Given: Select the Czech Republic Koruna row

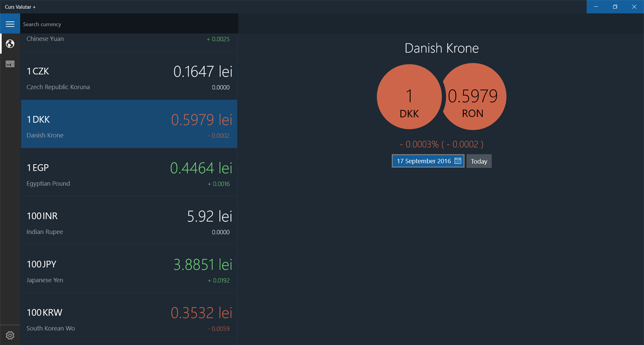Looking at the screenshot, I should pos(129,76).
